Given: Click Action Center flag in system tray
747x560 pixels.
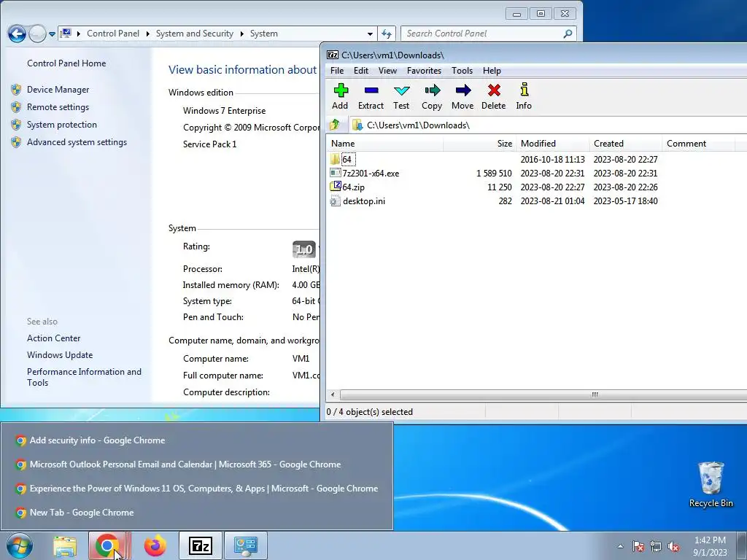Looking at the screenshot, I should (x=638, y=547).
